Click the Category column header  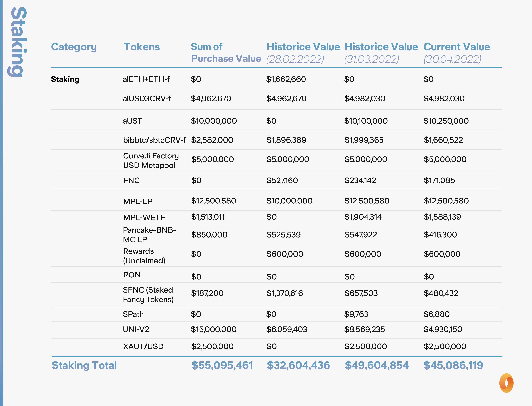(x=74, y=47)
